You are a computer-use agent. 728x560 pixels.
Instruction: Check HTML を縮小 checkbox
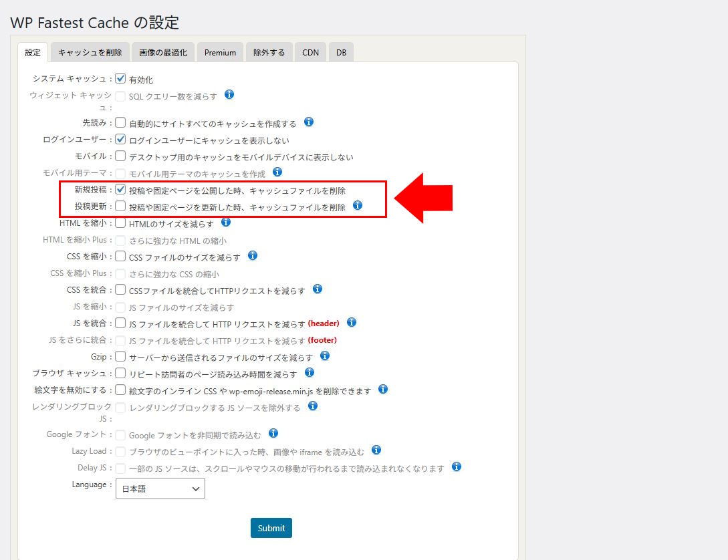pos(120,223)
